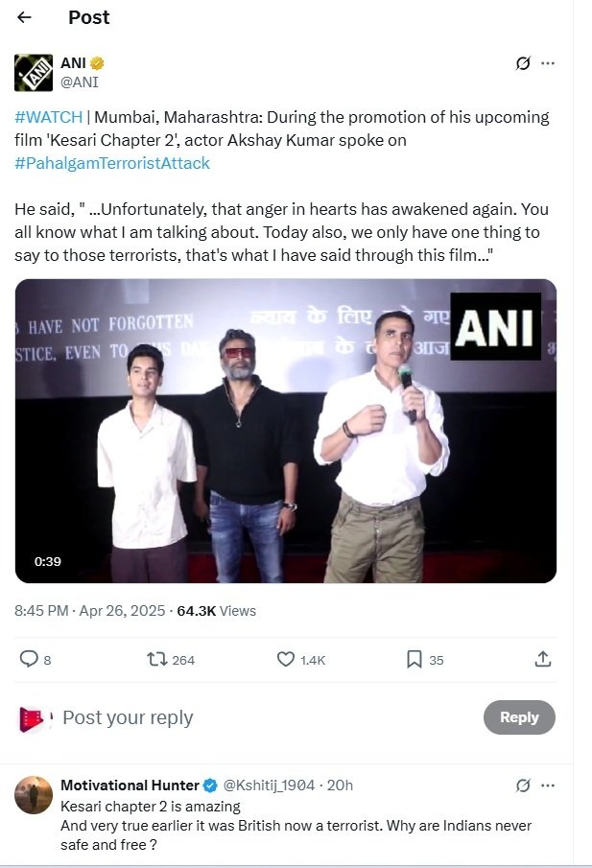
Task: Open the repost menu showing 264 reposts
Action: tap(155, 659)
